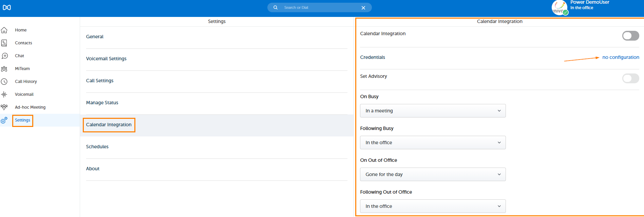Click the Contacts phonebook icon

[x=4, y=43]
